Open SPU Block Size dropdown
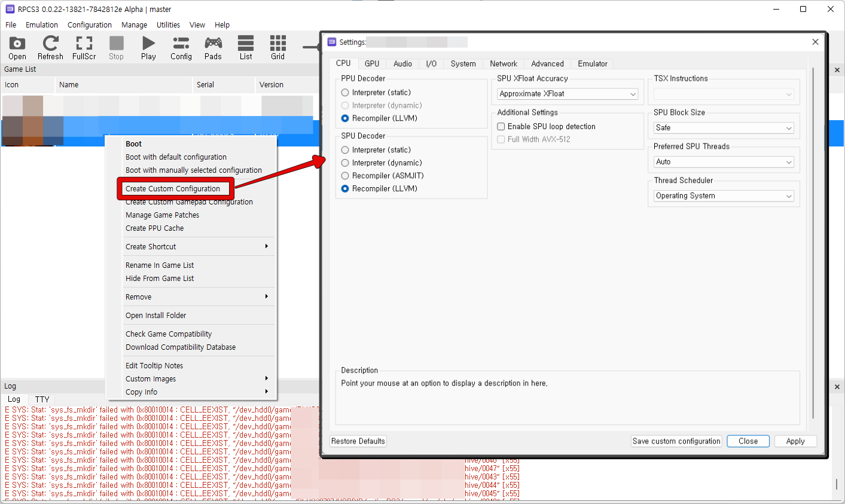This screenshot has height=504, width=845. tap(724, 128)
